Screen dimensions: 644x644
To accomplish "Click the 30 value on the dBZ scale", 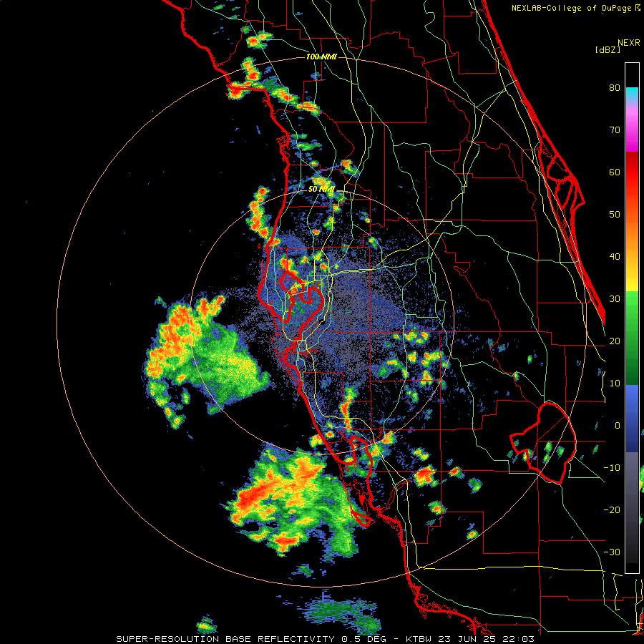I will (x=615, y=299).
